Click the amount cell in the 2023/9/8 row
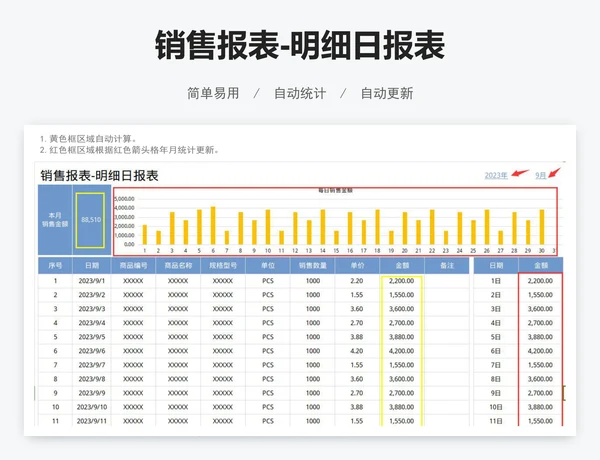The image size is (600, 460). 402,379
